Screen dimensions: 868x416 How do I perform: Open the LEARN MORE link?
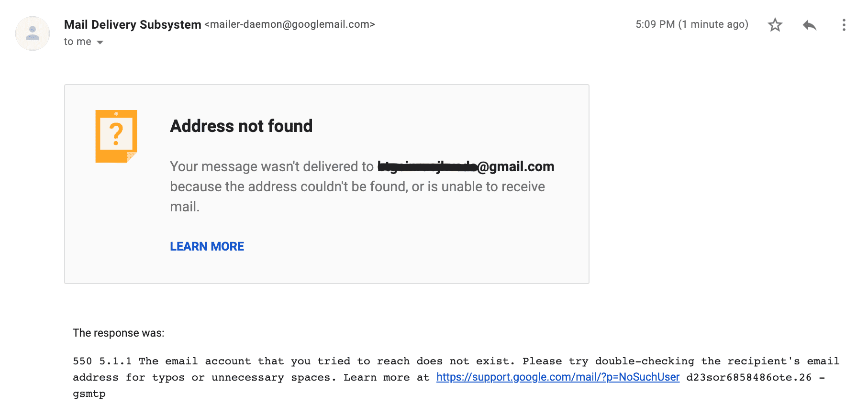point(207,246)
